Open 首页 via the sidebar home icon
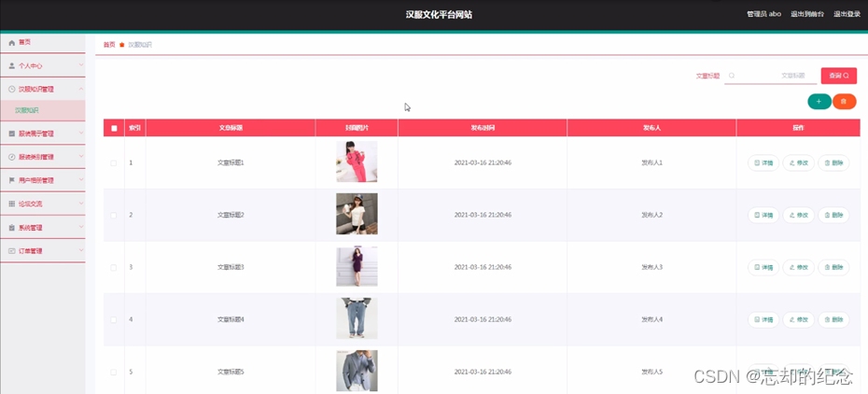868x394 pixels. point(11,42)
